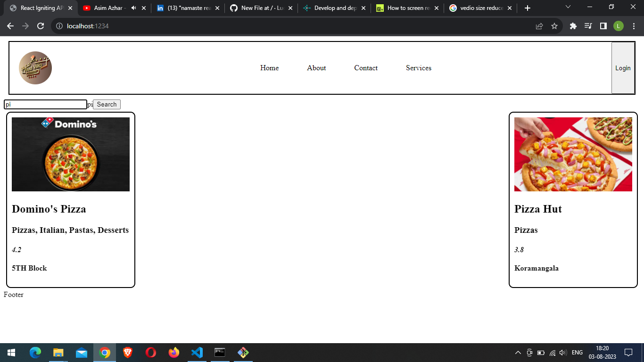Reload the page
The image size is (644, 362).
[40, 26]
